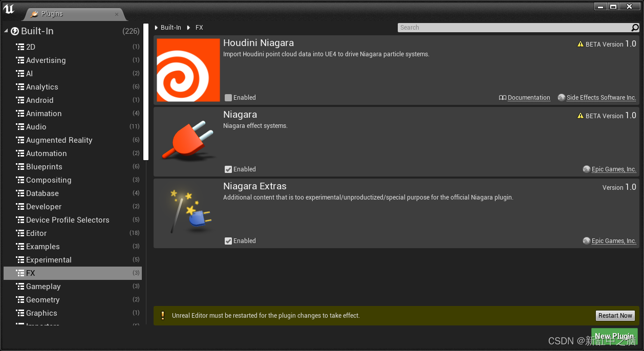Viewport: 644px width, 351px height.
Task: Click the Built-In category circle icon
Action: 15,31
